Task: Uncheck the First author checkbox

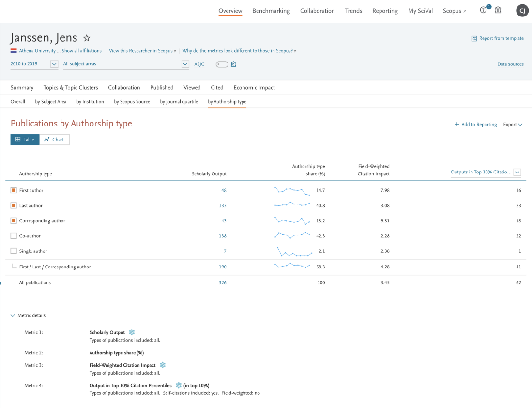Action: [14, 190]
